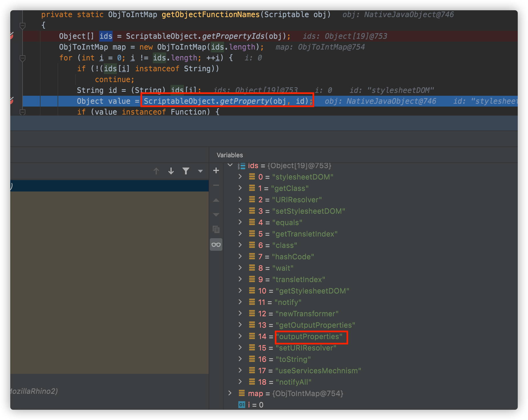Remove watch with the minus icon

click(216, 185)
